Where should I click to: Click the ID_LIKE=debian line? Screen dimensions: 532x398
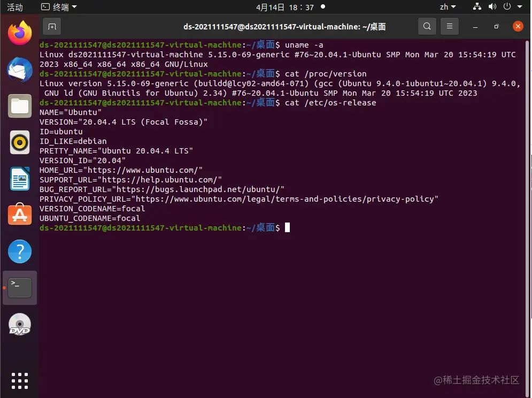pyautogui.click(x=73, y=141)
